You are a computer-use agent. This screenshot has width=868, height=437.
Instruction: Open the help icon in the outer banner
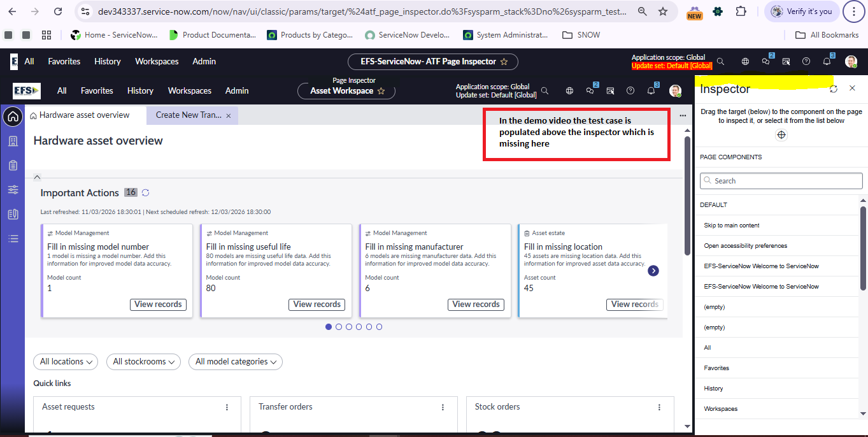click(x=806, y=62)
